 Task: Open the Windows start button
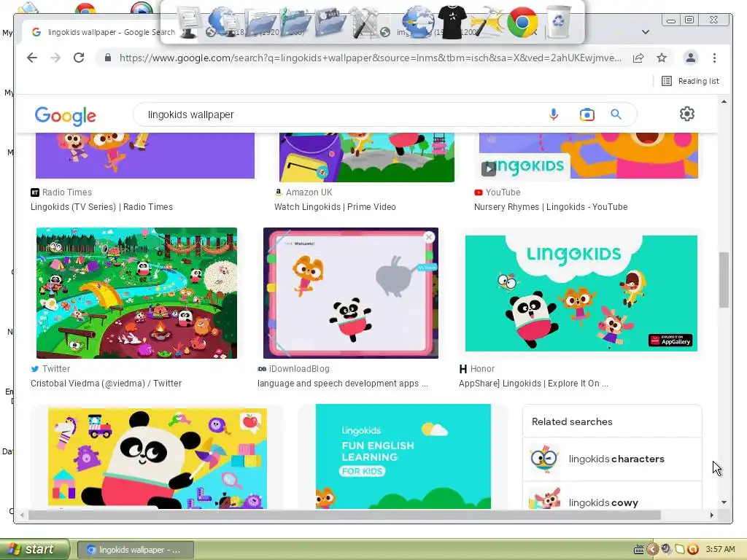[x=34, y=550]
